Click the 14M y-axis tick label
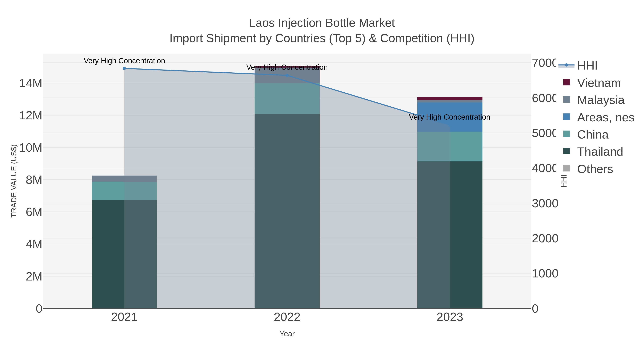Screen dimensions: 644x362 (31, 83)
